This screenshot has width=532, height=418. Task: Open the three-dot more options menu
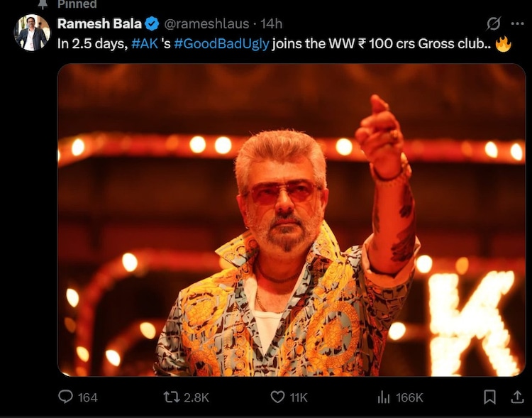pos(517,24)
